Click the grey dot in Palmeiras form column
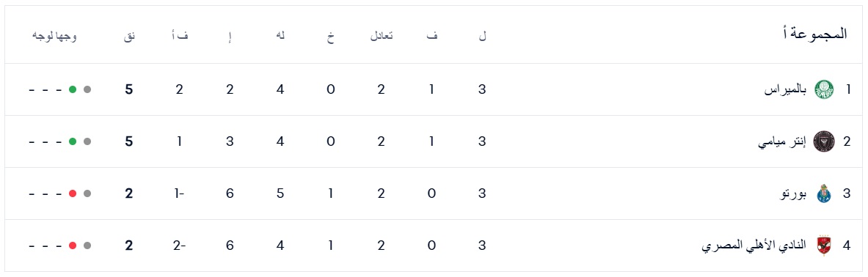868x277 pixels. tap(87, 89)
